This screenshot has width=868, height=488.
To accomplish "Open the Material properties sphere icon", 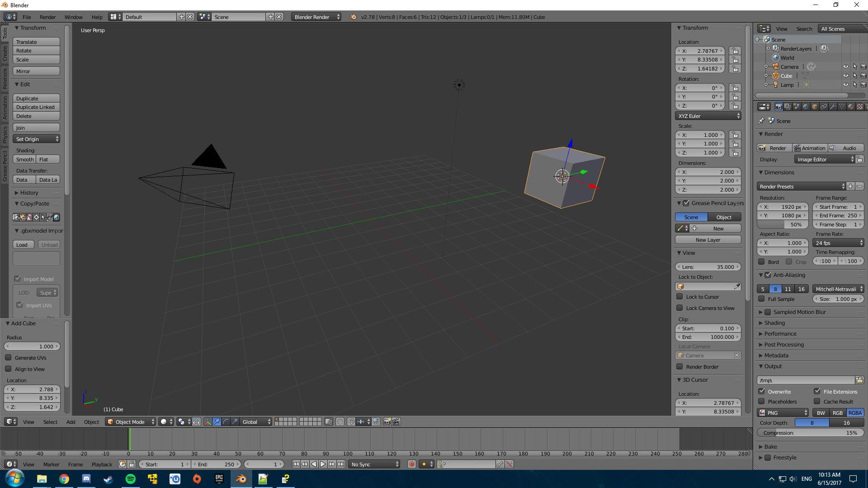I will tap(851, 107).
